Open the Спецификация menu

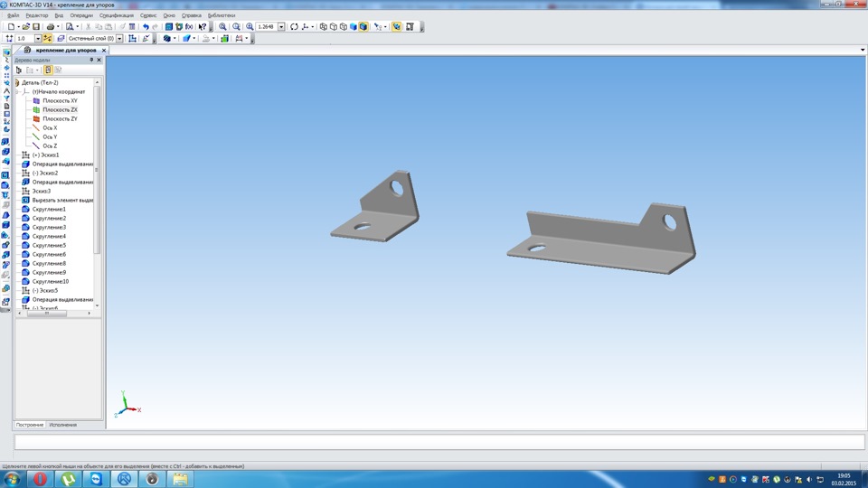[x=117, y=15]
